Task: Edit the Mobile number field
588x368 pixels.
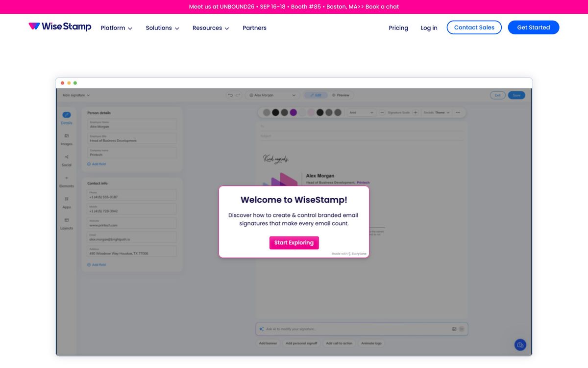Action: click(x=132, y=209)
